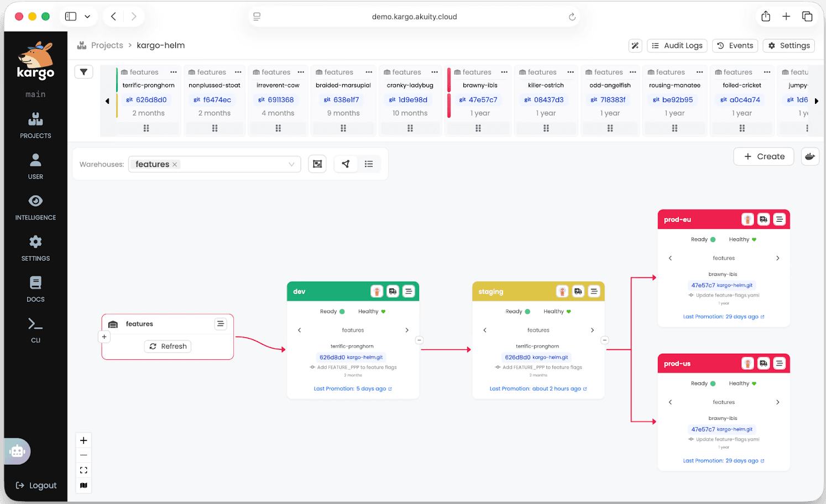The width and height of the screenshot is (826, 504).
Task: Open prod-eu Last Promotion 29 days ago link
Action: [724, 317]
